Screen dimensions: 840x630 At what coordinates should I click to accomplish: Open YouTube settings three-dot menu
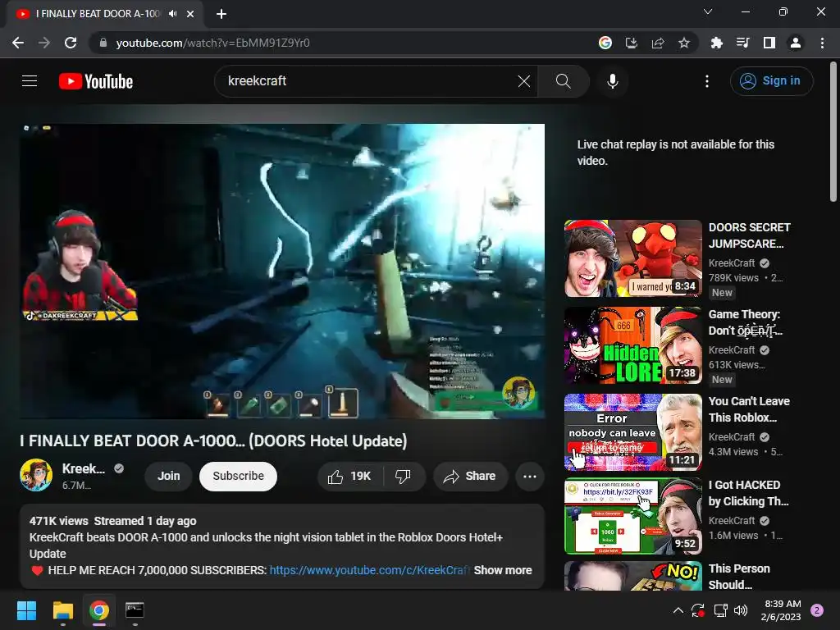(706, 81)
